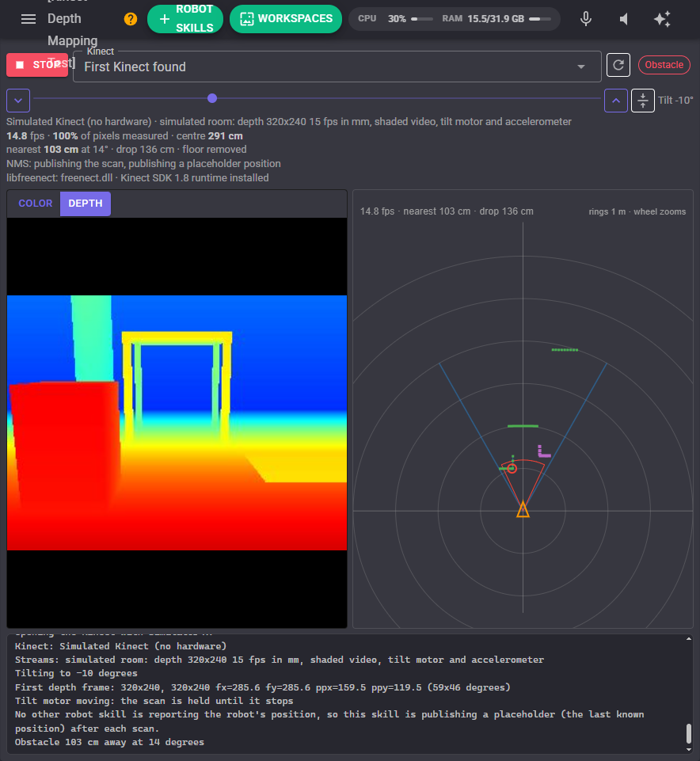Click the log panel scrollbar thumb
The height and width of the screenshot is (761, 700).
point(688,733)
